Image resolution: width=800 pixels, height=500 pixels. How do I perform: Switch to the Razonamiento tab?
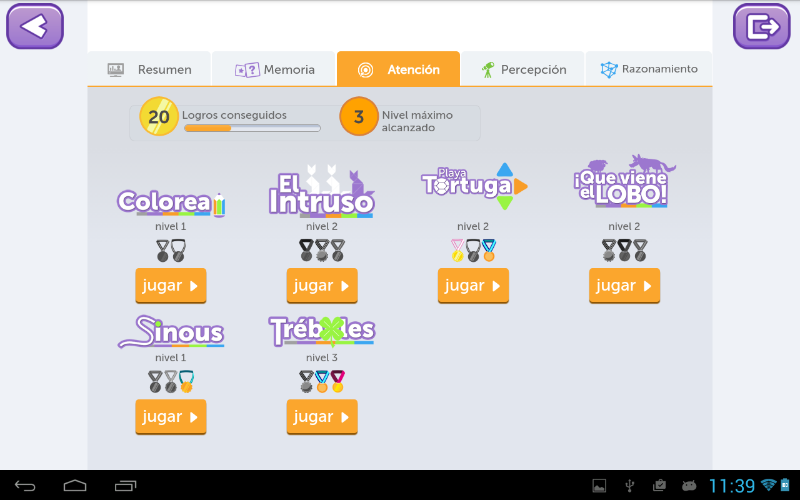click(648, 69)
